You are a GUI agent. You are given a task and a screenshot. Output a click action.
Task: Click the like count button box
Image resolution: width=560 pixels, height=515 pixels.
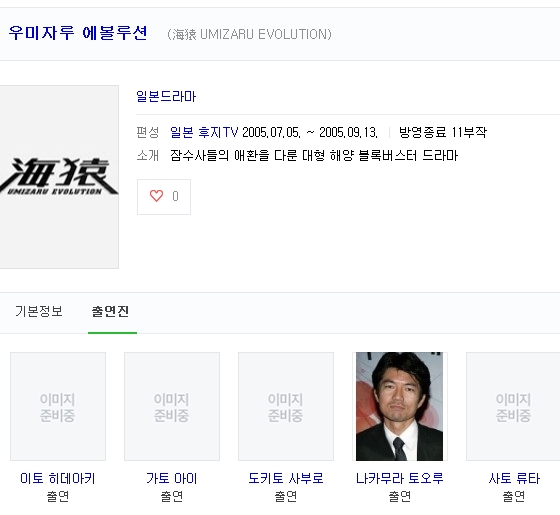[164, 197]
